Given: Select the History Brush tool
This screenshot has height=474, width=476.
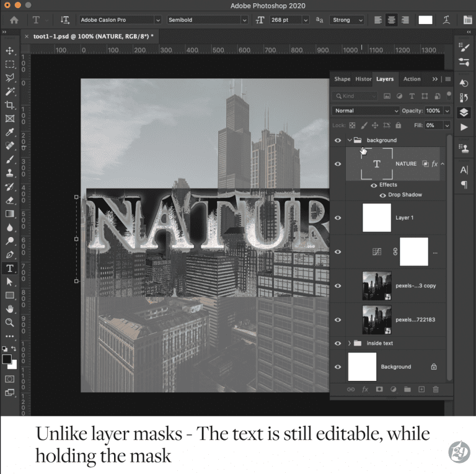Looking at the screenshot, I should coord(10,187).
